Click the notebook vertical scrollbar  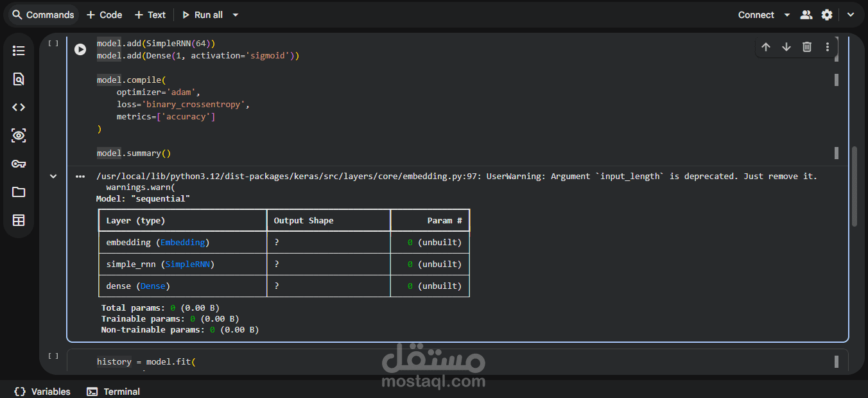pos(854,186)
